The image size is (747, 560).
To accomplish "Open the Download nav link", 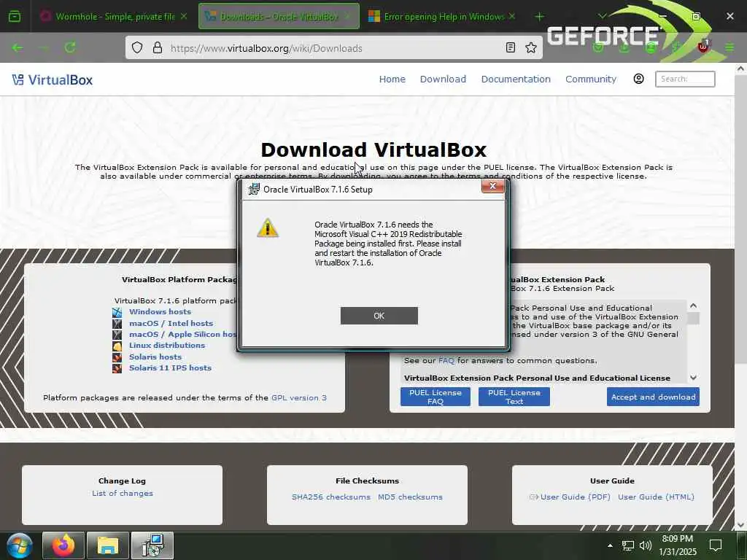I will (x=443, y=79).
